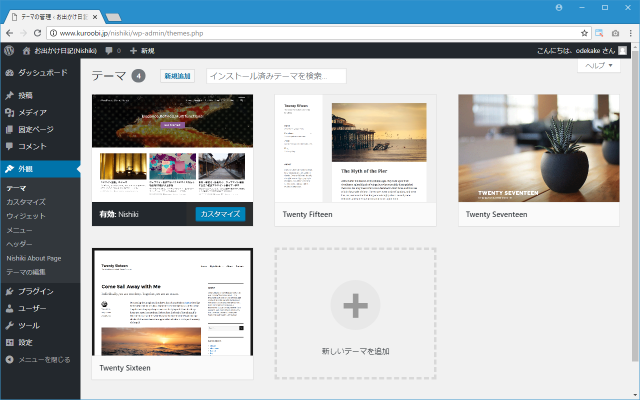Click the page vertical scrollbar

point(634,204)
